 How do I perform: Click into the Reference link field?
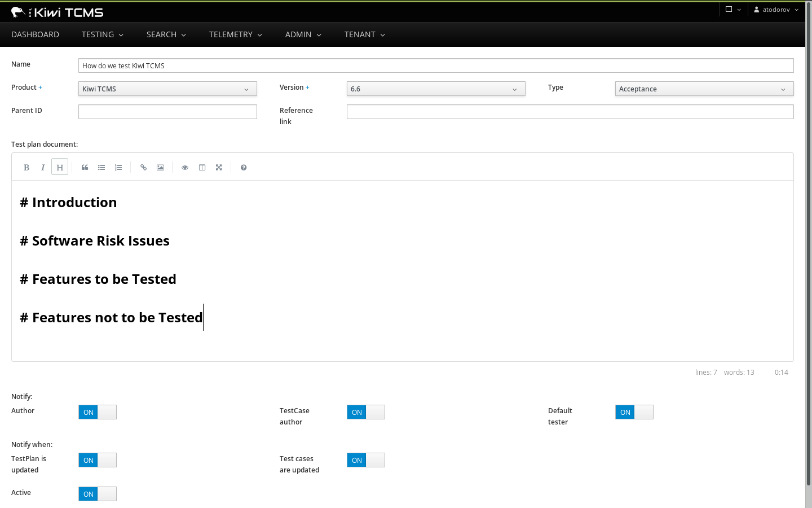click(570, 112)
